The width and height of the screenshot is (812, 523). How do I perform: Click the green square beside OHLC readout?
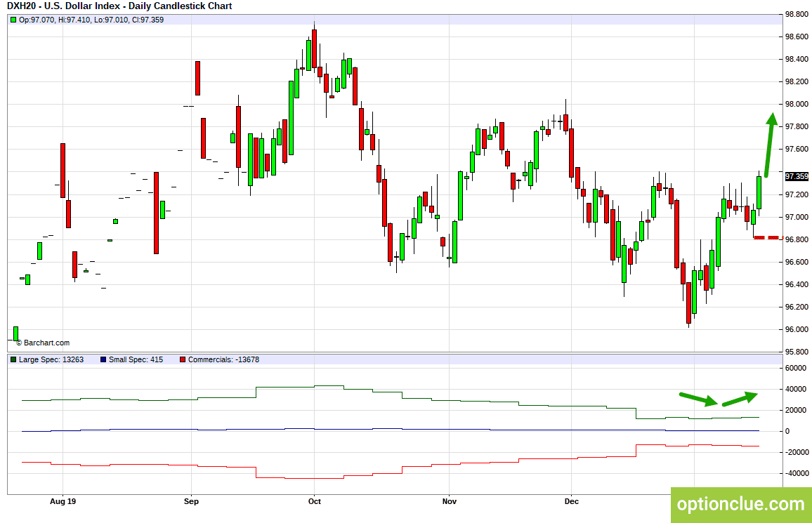coord(13,20)
